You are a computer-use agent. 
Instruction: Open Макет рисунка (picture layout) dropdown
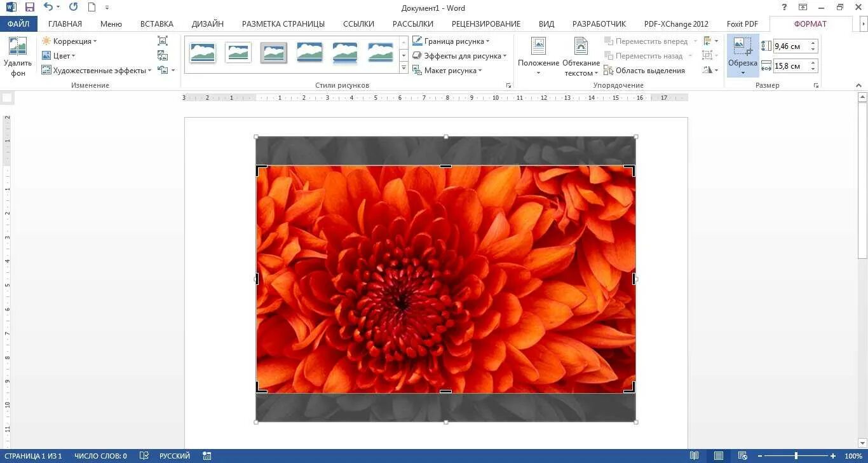pyautogui.click(x=447, y=71)
